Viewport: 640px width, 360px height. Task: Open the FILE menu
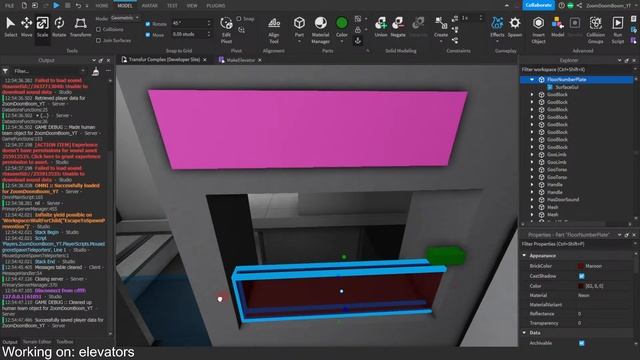[9, 6]
